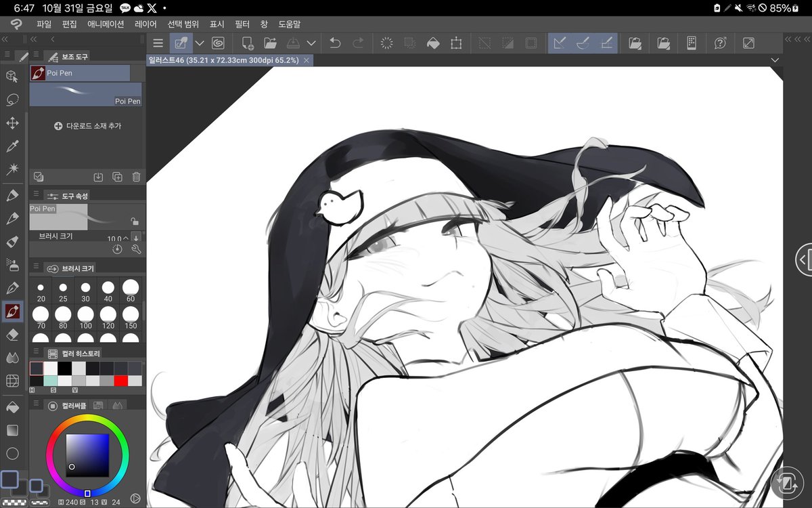This screenshot has width=812, height=508.
Task: Select the Operation (object) tool
Action: tap(12, 77)
